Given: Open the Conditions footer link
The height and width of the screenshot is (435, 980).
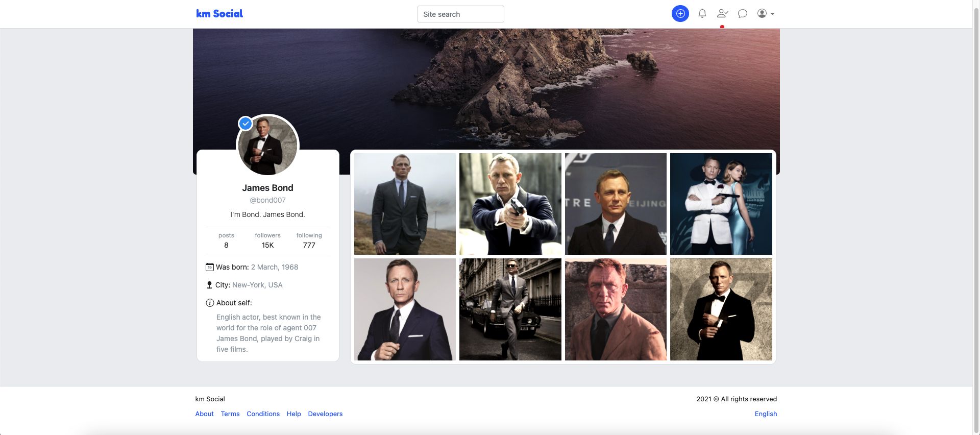Looking at the screenshot, I should click(x=263, y=414).
